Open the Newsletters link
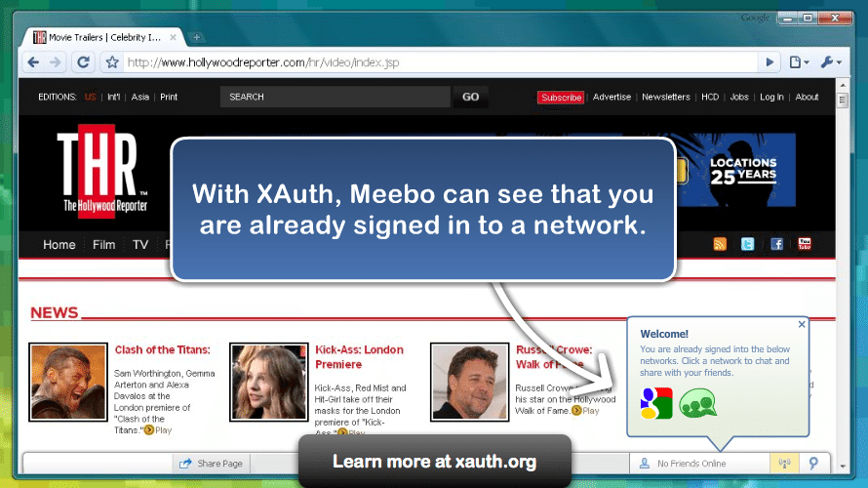868x488 pixels. (666, 97)
